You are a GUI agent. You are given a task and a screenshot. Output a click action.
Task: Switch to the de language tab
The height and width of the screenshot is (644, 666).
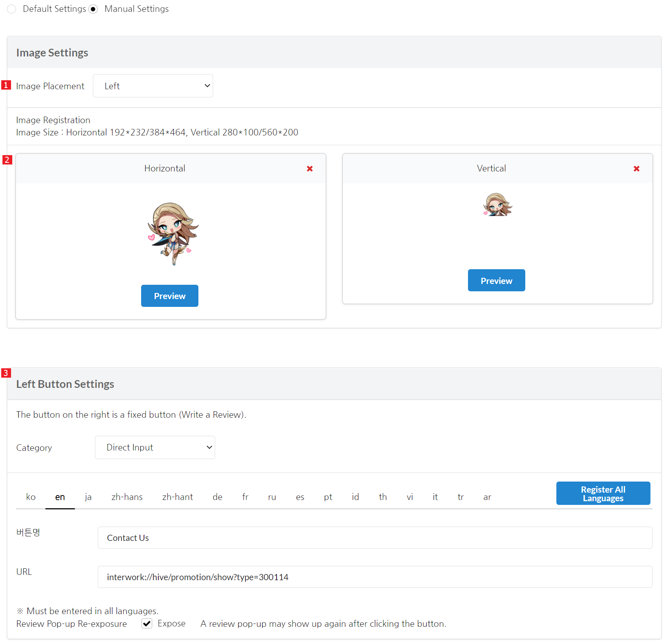[218, 497]
